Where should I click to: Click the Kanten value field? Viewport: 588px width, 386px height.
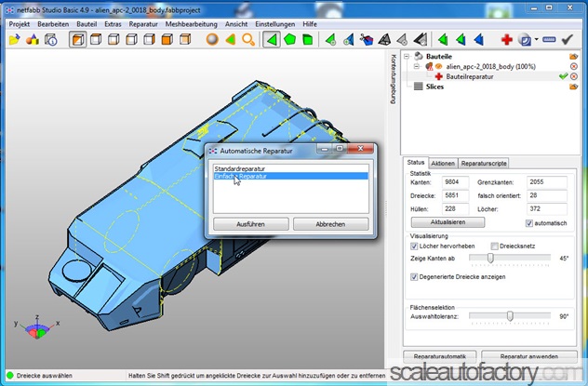pyautogui.click(x=455, y=182)
